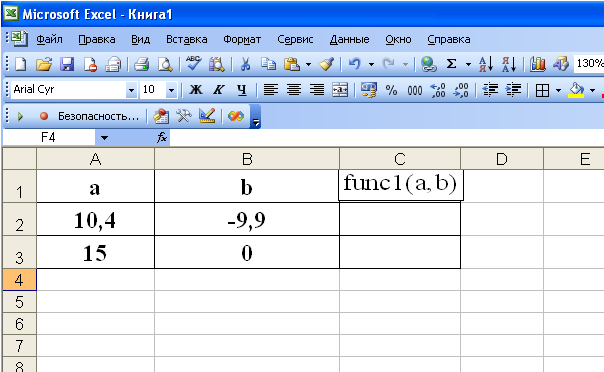The height and width of the screenshot is (372, 604).
Task: Open the Формат menu
Action: coord(242,39)
